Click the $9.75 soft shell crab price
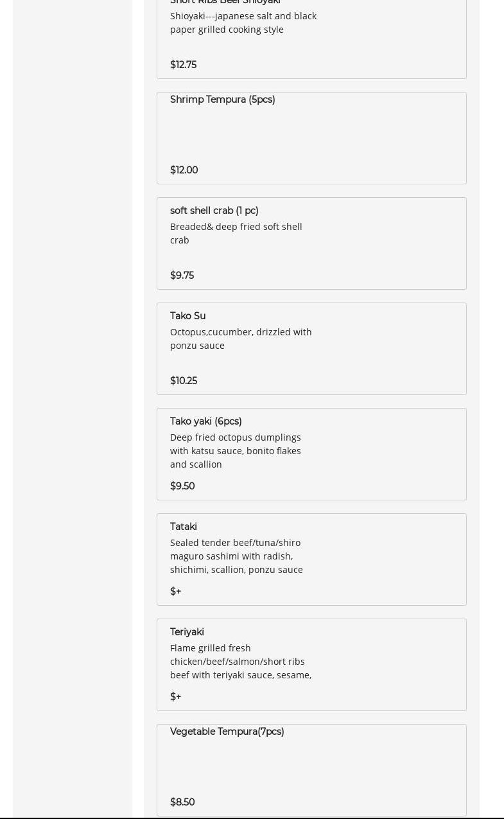The width and height of the screenshot is (504, 819). click(x=182, y=276)
